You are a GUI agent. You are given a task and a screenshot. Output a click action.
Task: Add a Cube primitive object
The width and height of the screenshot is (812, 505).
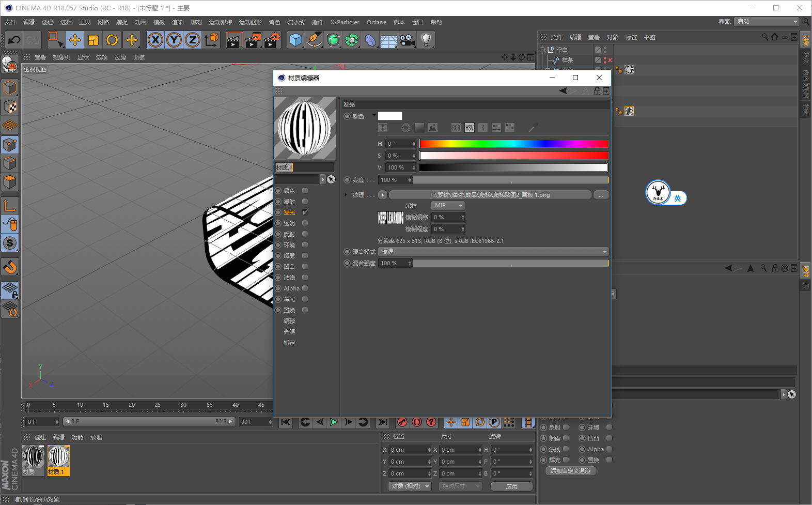pos(296,40)
